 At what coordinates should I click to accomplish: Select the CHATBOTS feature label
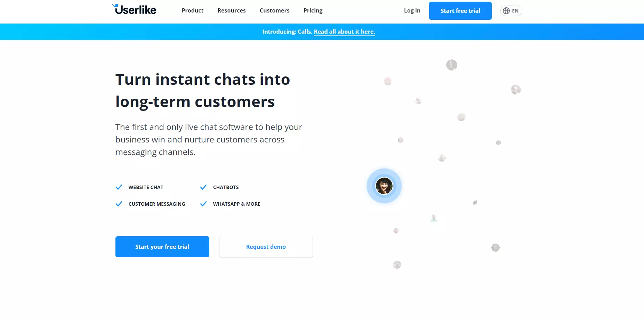226,187
